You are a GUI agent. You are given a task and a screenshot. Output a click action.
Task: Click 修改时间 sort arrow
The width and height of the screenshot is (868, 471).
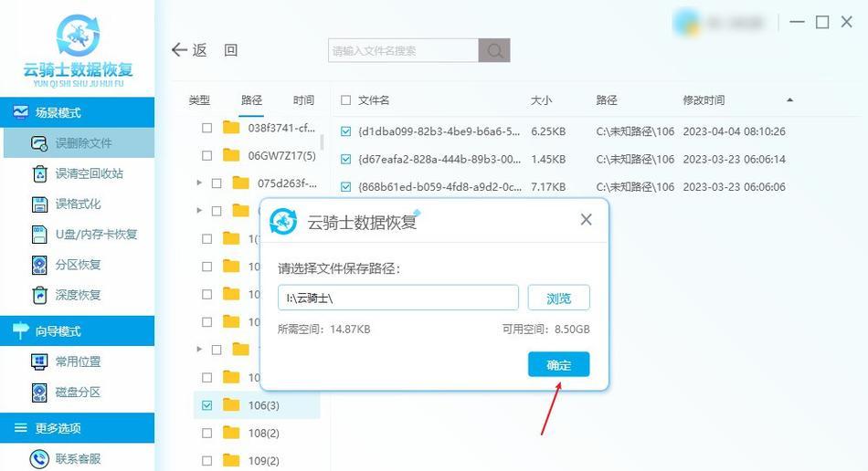tap(790, 100)
